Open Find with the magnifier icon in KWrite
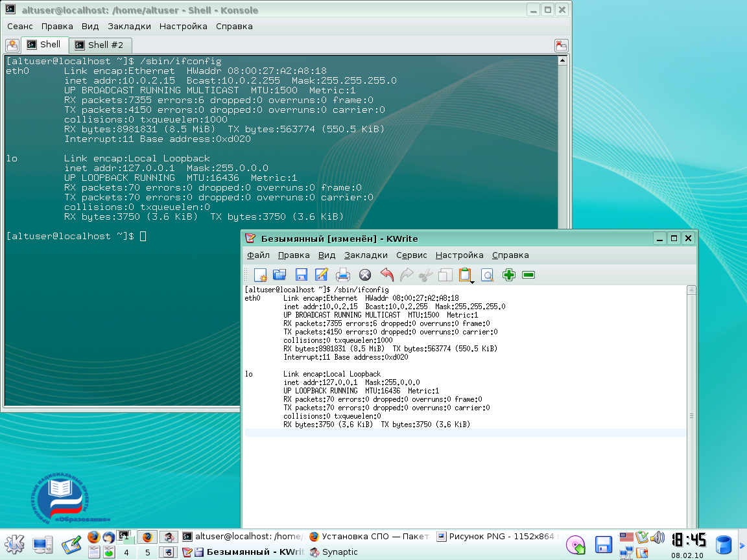Screen dimensions: 747x560 (x=487, y=275)
